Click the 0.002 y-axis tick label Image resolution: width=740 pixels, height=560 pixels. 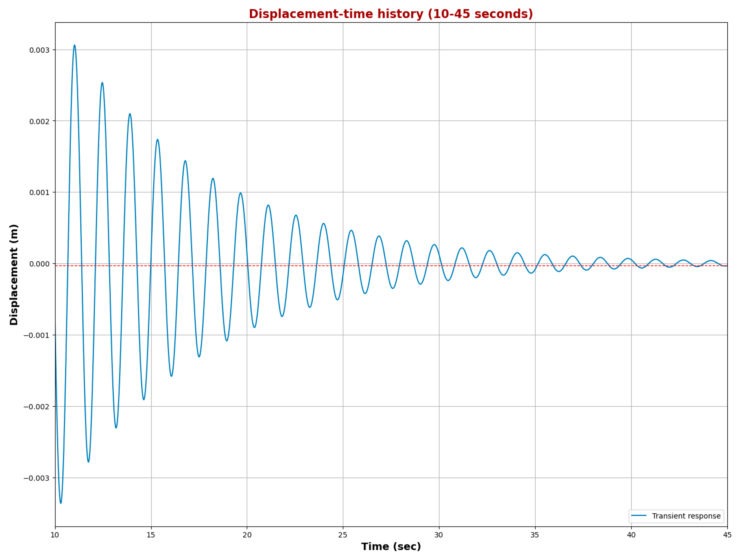coord(39,121)
